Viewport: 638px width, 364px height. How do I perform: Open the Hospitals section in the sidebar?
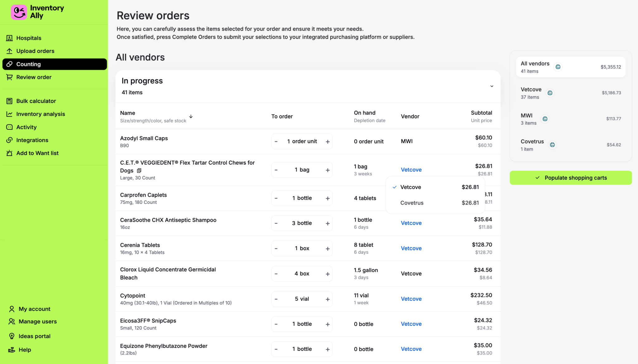[x=29, y=38]
